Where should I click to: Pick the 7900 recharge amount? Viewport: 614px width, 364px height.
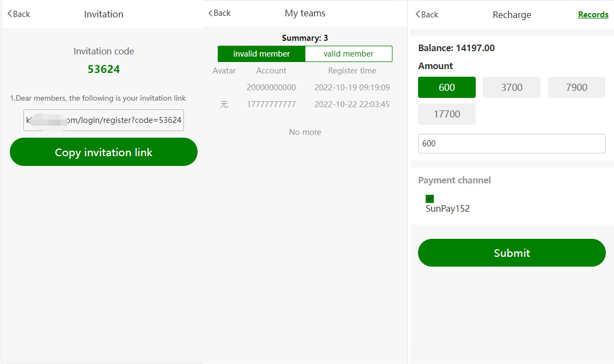pyautogui.click(x=576, y=88)
